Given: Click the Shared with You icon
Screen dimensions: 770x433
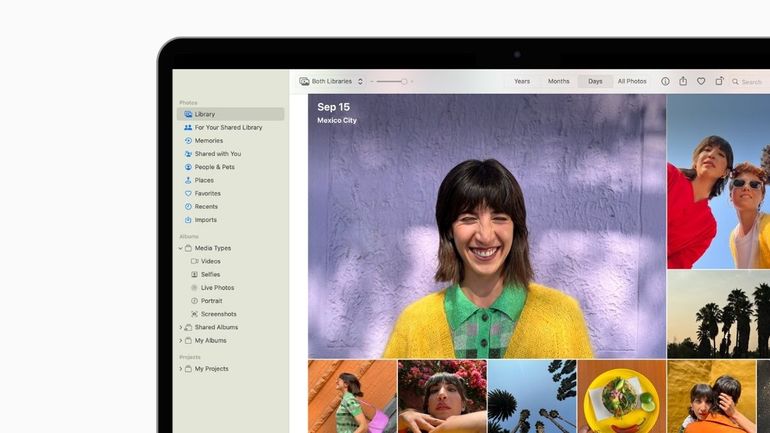Looking at the screenshot, I should tap(188, 154).
